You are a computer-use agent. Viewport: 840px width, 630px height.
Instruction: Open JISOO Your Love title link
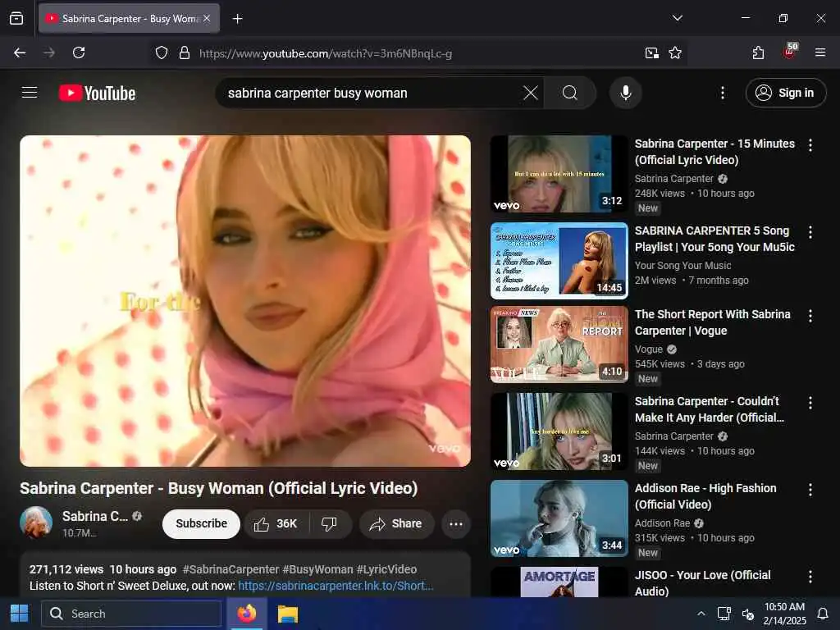(702, 583)
